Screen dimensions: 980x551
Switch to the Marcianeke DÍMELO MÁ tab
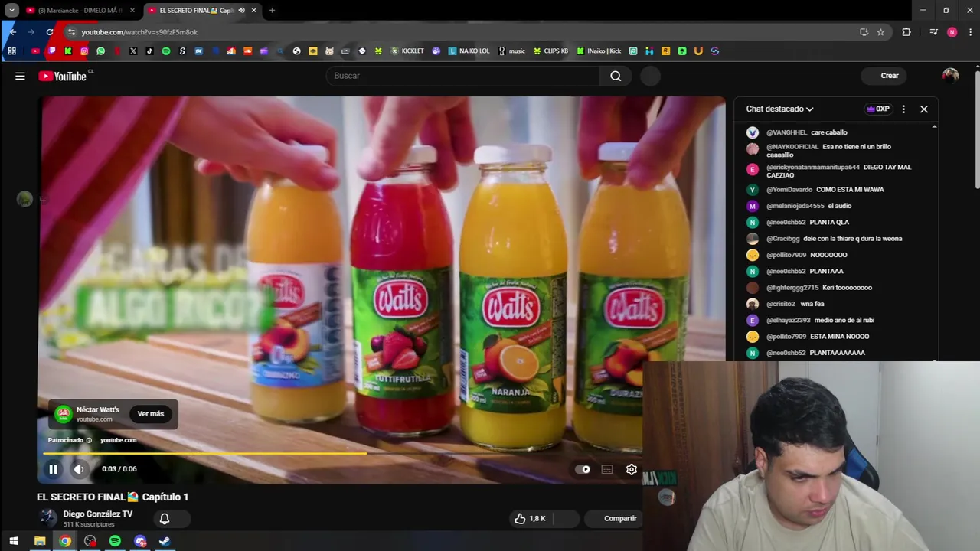[x=80, y=11]
